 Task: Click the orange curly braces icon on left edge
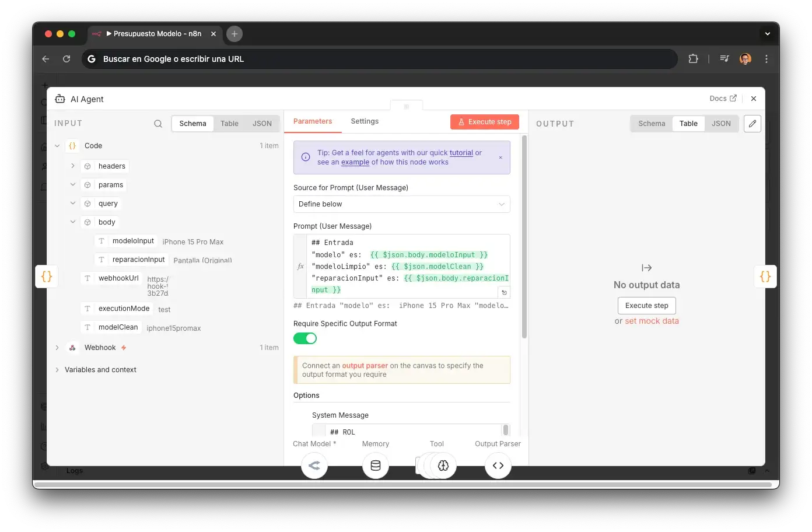47,276
